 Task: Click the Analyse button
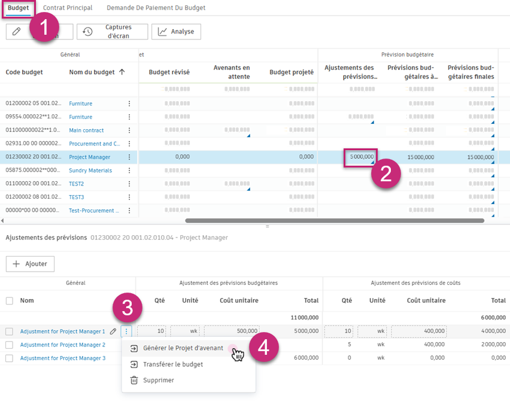point(176,32)
